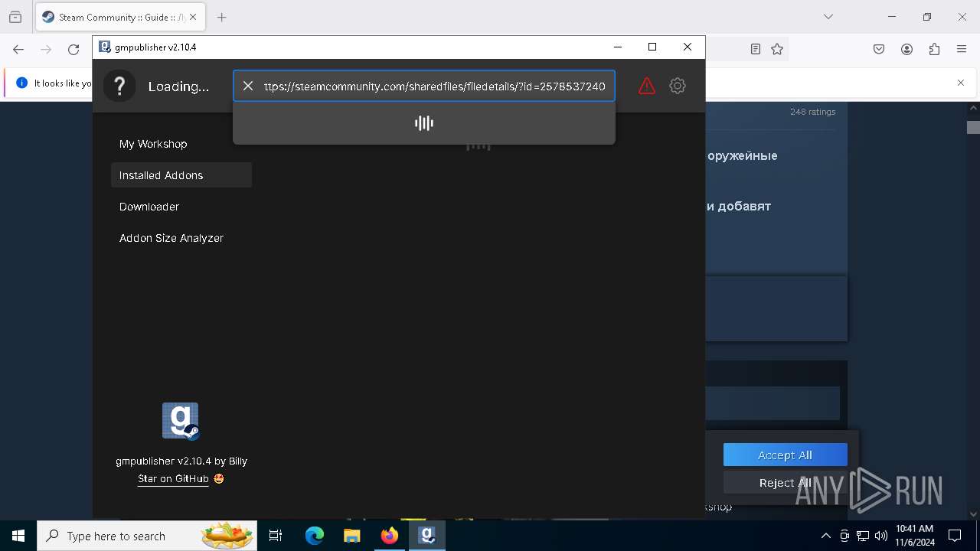Open File Explorer from taskbar
980x551 pixels.
pos(351,536)
